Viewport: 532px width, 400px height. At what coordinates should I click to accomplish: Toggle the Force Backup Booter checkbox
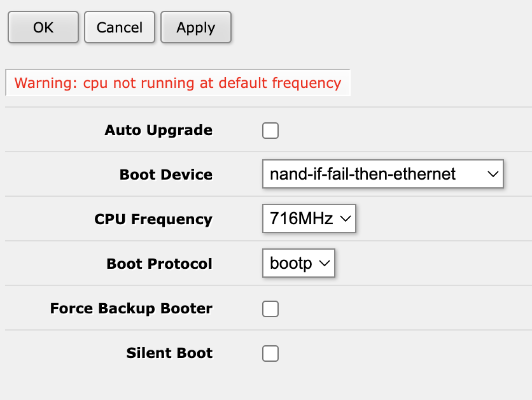click(270, 309)
